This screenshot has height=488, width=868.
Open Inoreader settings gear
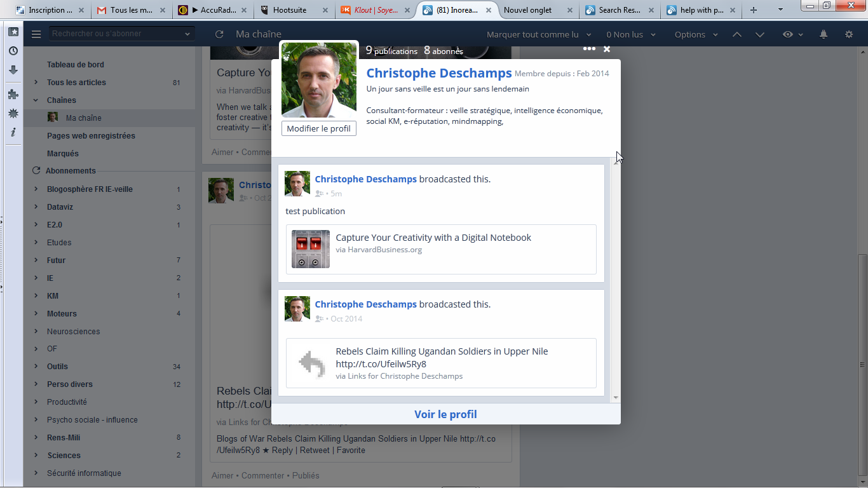(849, 34)
